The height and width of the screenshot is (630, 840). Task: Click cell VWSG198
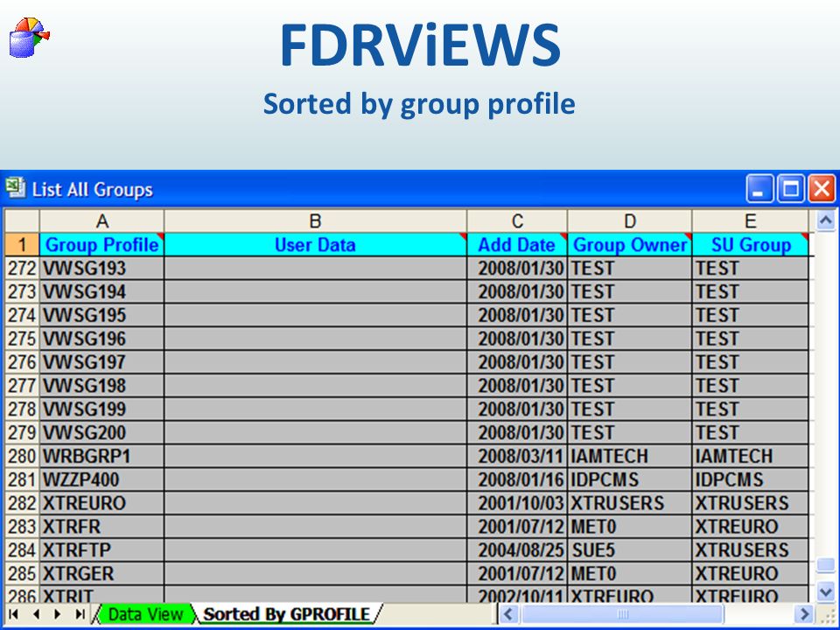[101, 386]
